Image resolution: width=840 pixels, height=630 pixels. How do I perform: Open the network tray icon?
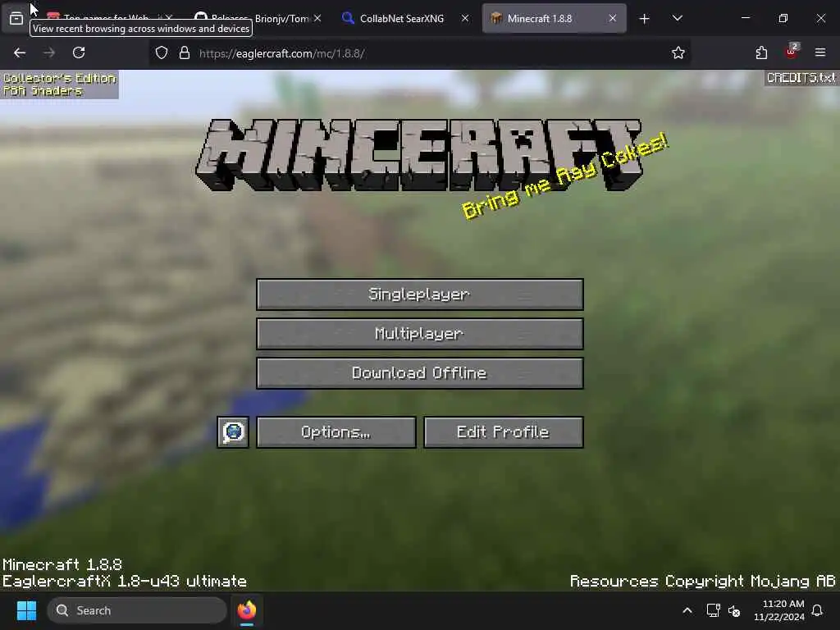pyautogui.click(x=713, y=610)
